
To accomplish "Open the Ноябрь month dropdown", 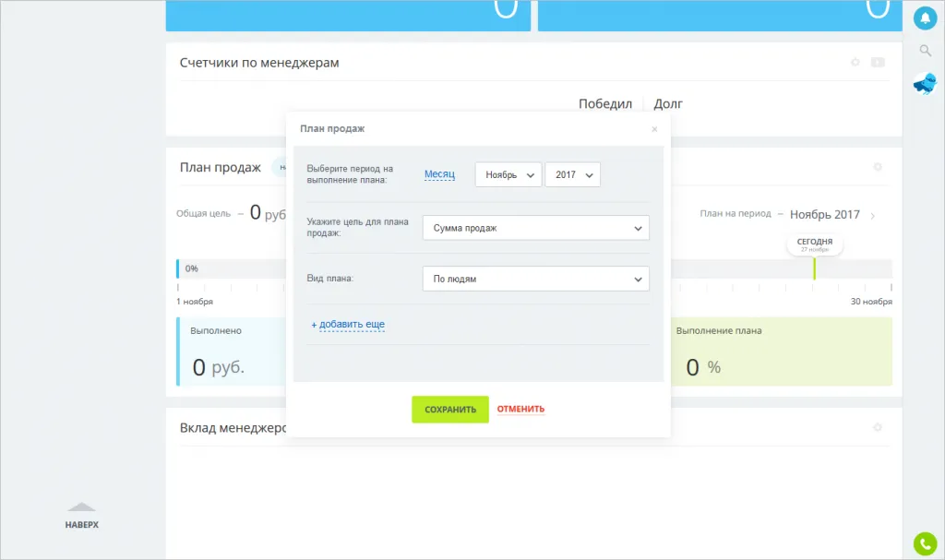I will (x=508, y=175).
